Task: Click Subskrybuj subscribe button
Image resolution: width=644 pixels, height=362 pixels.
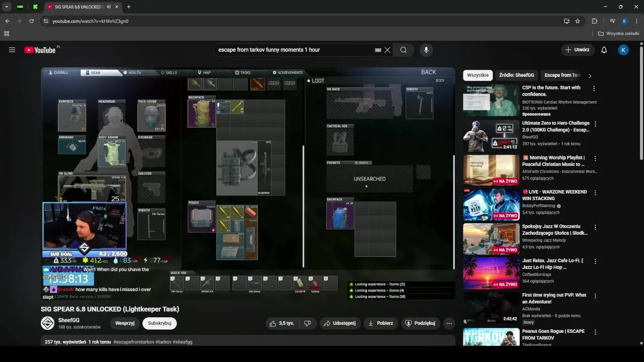Action: click(159, 323)
